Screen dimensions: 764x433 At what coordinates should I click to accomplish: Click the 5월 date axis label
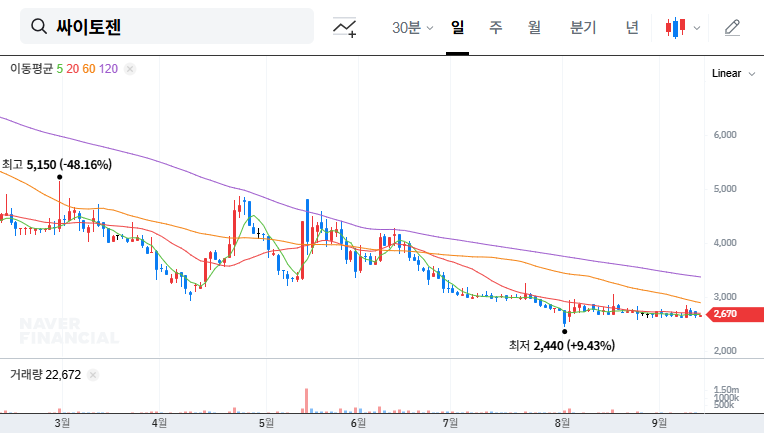pos(266,423)
